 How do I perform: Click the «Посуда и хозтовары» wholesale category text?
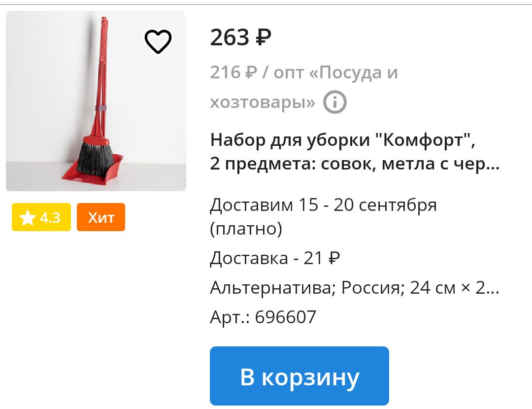[x=303, y=87]
